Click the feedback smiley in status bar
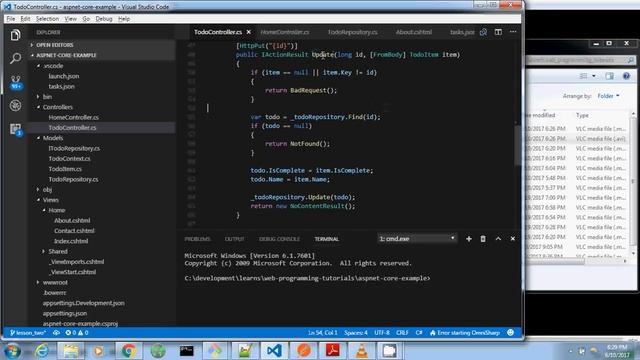Viewport: 640px width, 360px height. (510, 333)
